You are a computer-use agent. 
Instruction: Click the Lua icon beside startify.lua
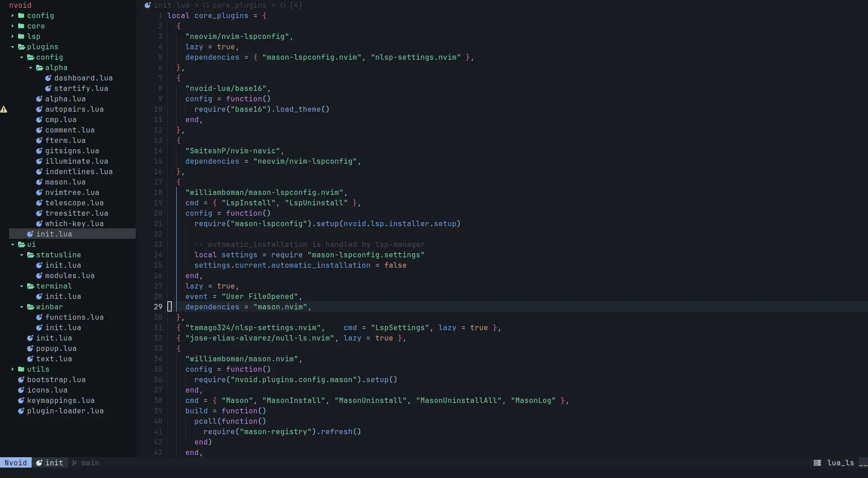pos(48,89)
